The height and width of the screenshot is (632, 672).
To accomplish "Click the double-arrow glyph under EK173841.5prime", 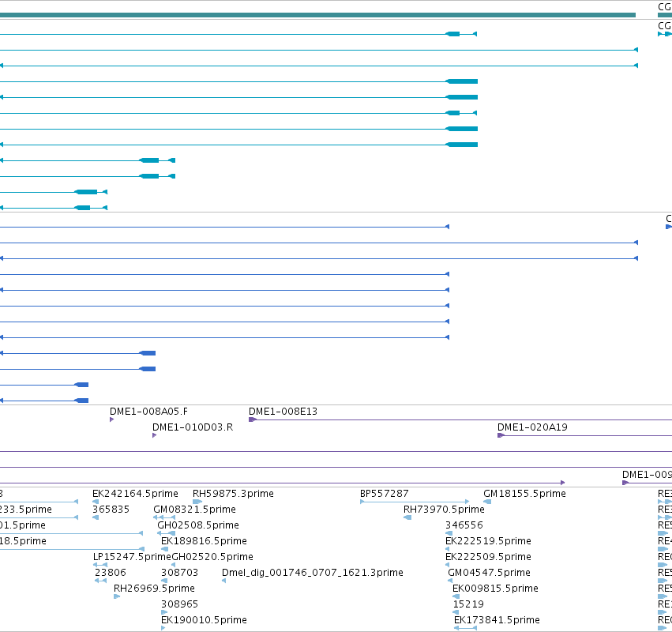I will pyautogui.click(x=465, y=628).
